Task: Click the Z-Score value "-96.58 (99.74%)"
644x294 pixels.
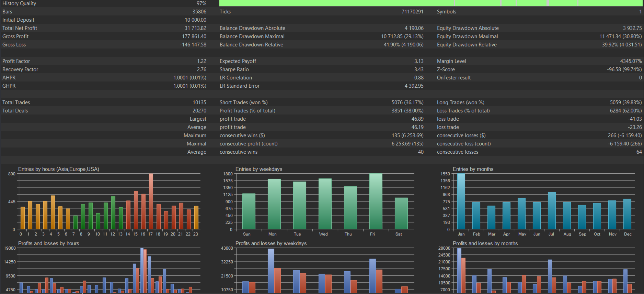Action: (x=624, y=69)
